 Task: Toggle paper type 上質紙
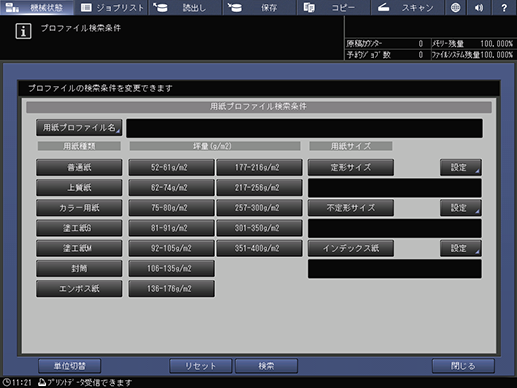(79, 188)
